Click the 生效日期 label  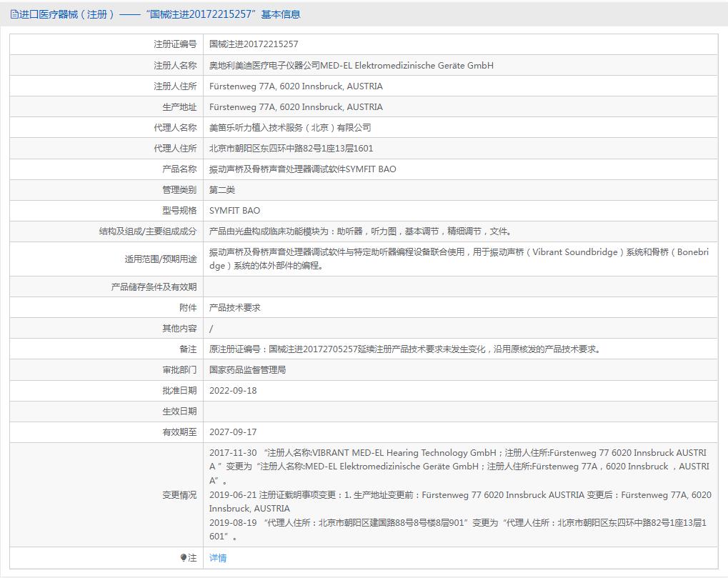(179, 412)
